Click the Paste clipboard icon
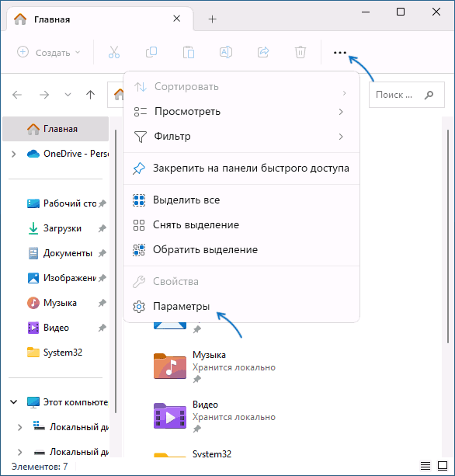Screen dimensions: 455x476 pyautogui.click(x=189, y=52)
